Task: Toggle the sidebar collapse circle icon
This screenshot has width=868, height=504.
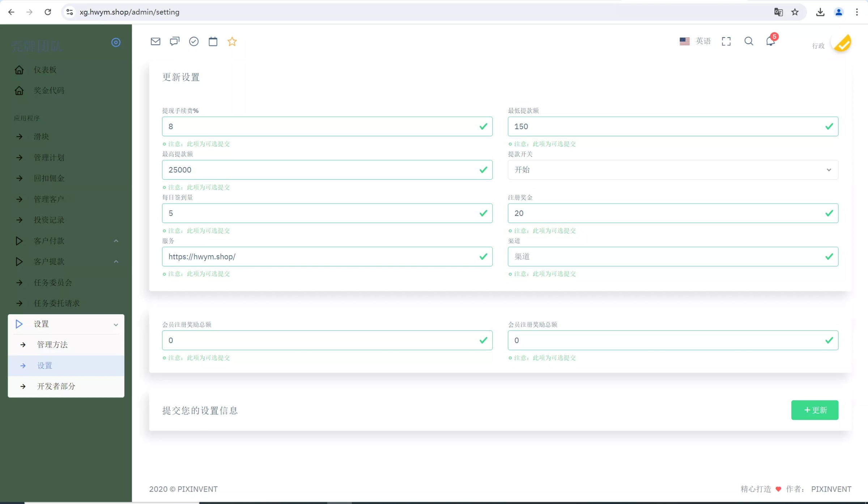Action: click(116, 42)
